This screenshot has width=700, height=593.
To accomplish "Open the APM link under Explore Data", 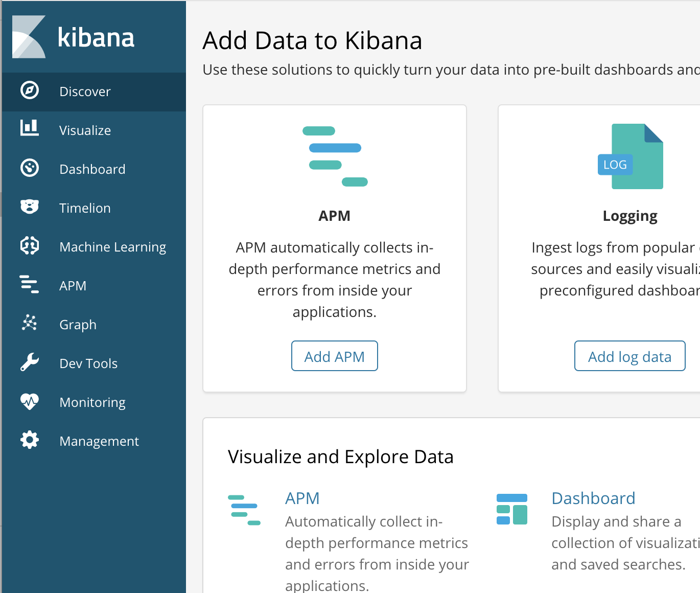I will (x=302, y=498).
